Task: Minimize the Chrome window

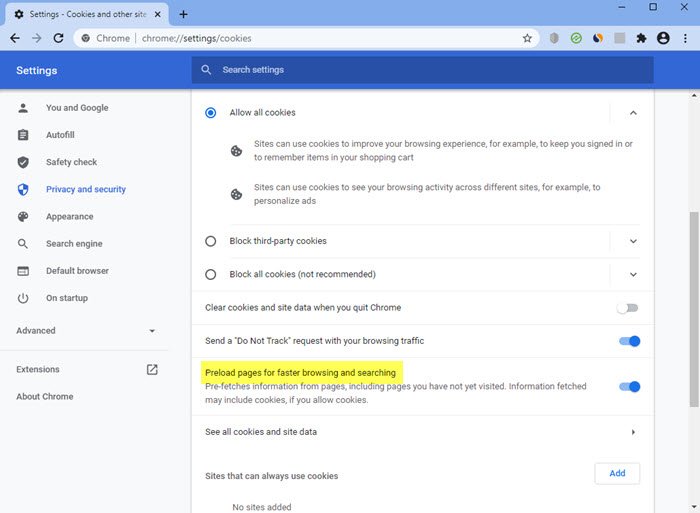Action: tap(621, 7)
